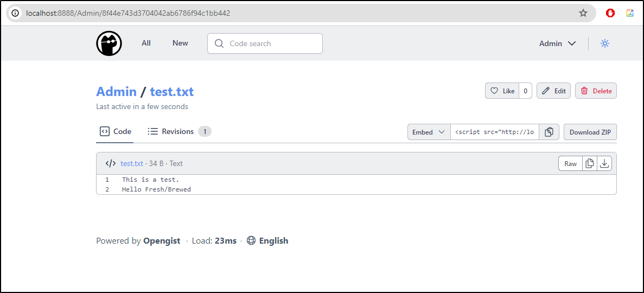Click the code brackets icon beside test.txt
644x293 pixels.
111,163
